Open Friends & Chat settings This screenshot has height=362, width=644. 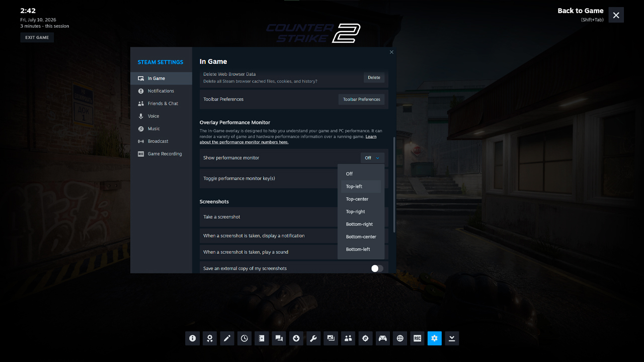tap(161, 104)
